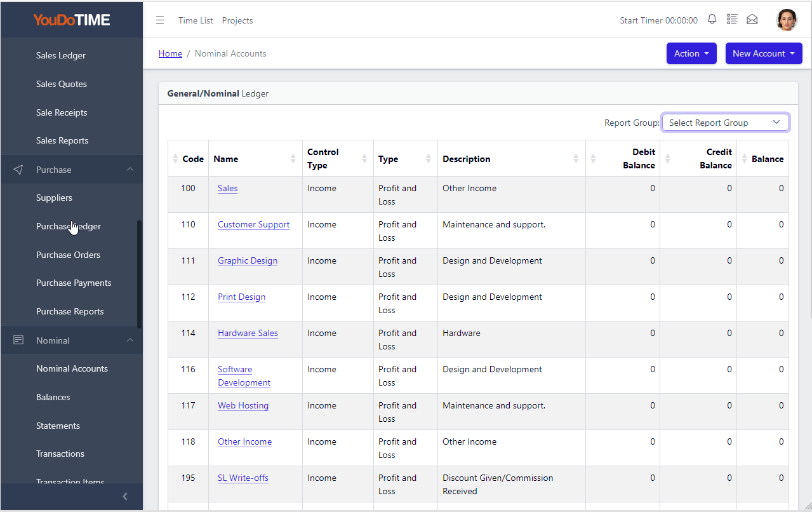
Task: Sort by the Code column arrows
Action: pos(175,159)
